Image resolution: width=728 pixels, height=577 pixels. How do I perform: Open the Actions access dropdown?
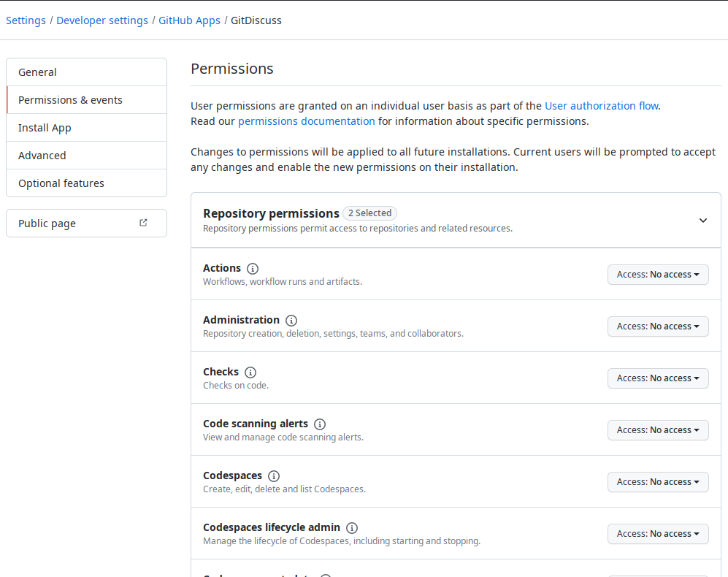[x=658, y=275]
